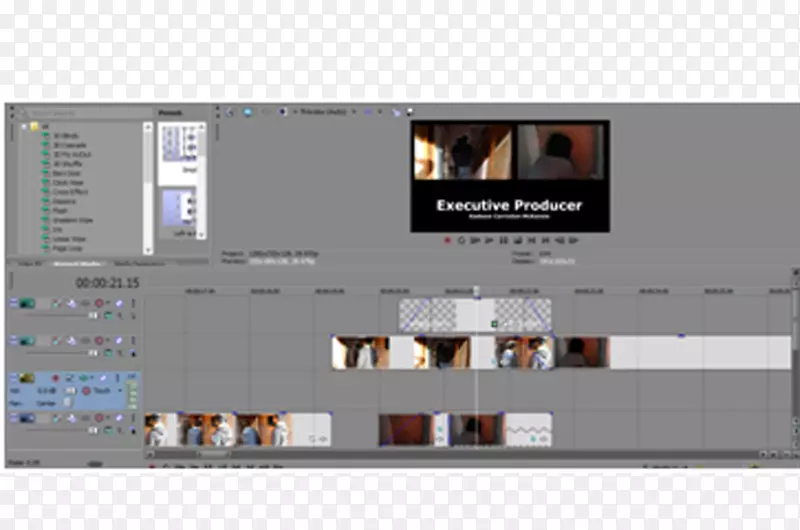Minimize the bottom video track header
Screen dimensions: 800x530
(x=14, y=417)
